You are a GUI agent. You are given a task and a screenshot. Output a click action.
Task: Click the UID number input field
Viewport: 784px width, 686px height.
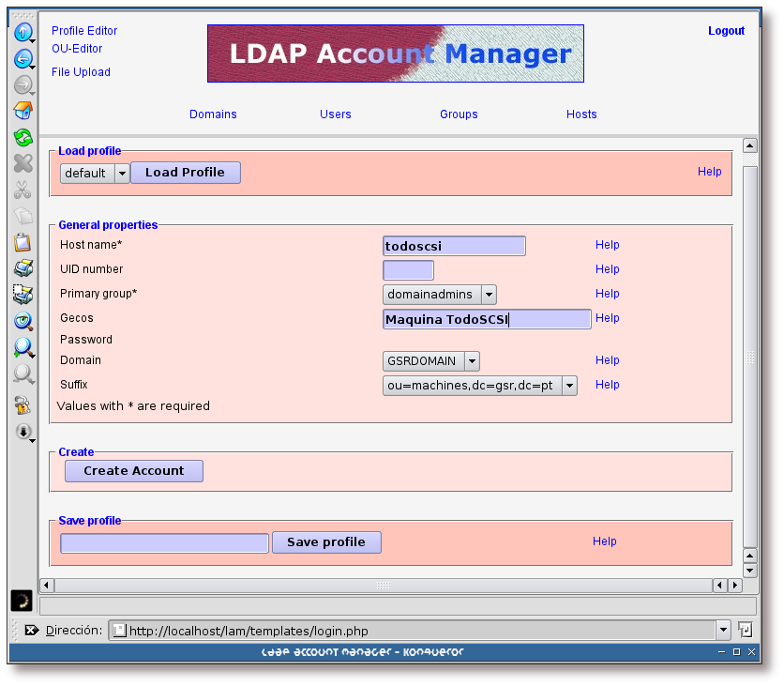[408, 270]
